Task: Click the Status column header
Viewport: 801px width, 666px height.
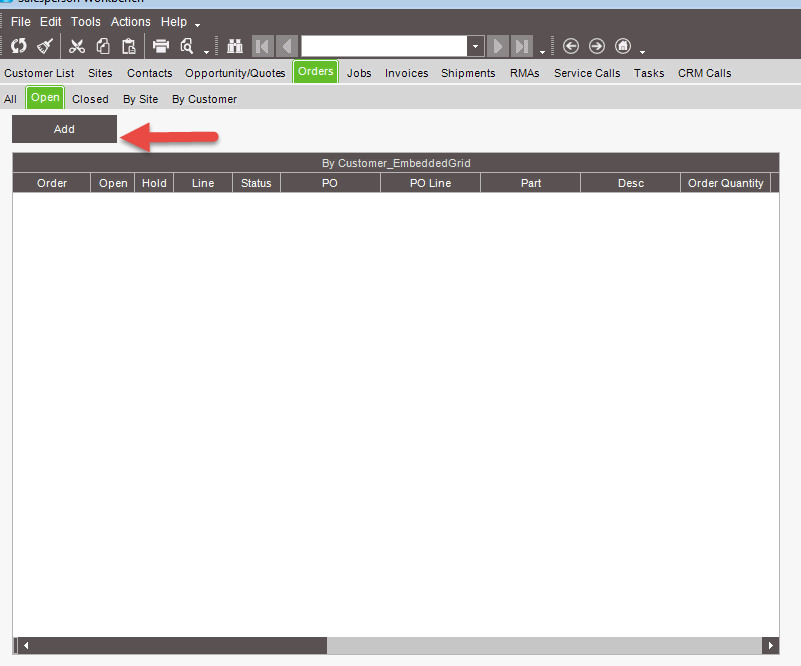Action: [256, 183]
